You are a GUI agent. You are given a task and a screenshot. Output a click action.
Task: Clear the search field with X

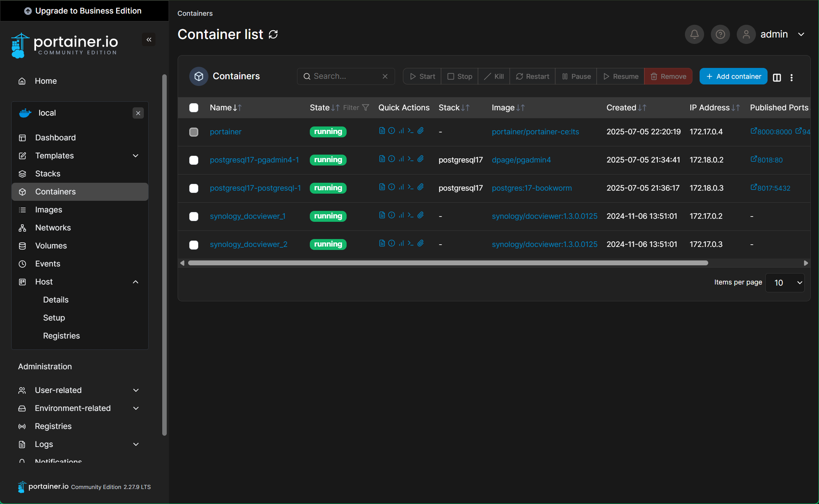coord(385,76)
